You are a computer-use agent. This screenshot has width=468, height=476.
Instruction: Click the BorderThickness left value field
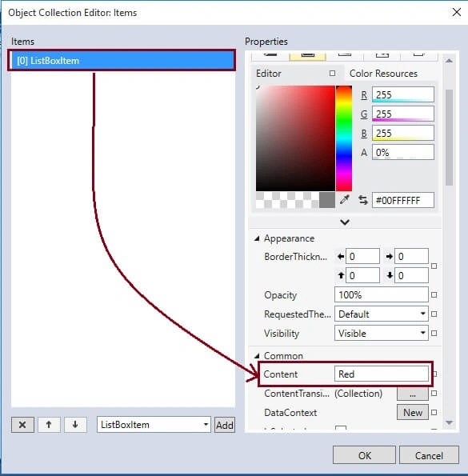362,256
